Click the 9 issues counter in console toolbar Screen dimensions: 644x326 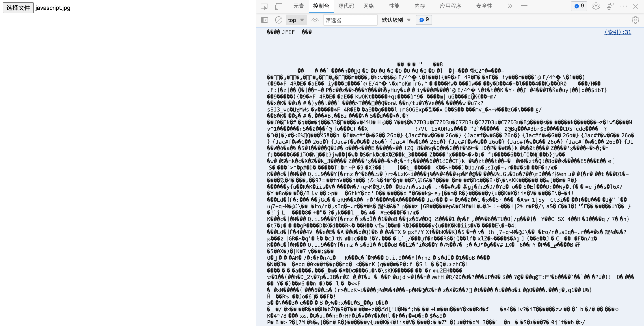pyautogui.click(x=424, y=20)
